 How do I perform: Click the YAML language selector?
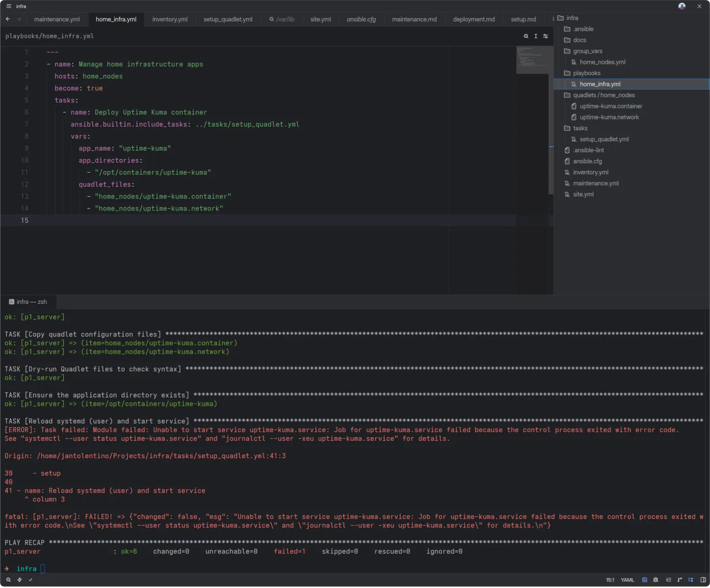click(x=628, y=580)
